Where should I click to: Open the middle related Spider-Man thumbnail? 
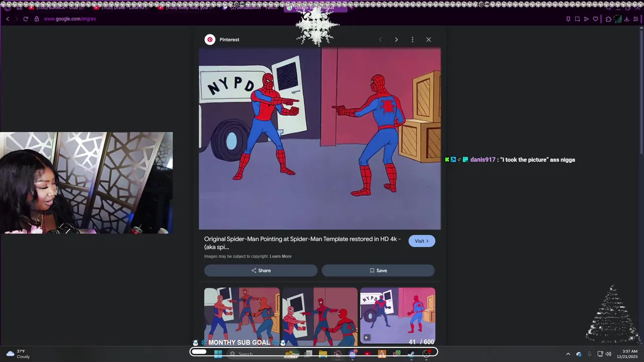click(320, 316)
